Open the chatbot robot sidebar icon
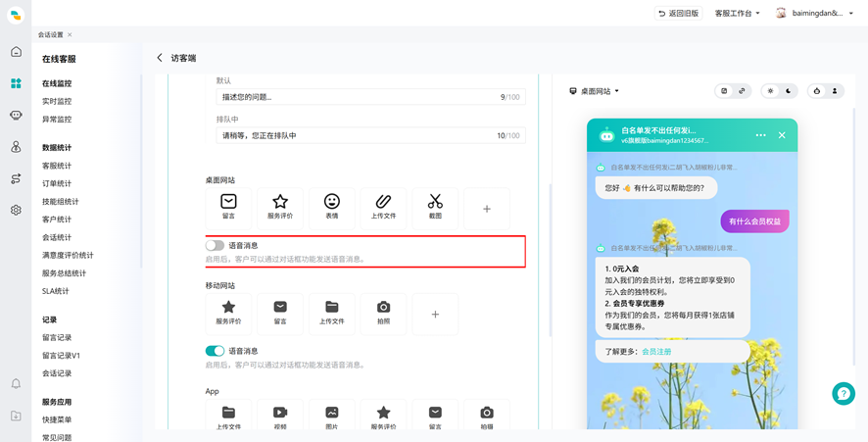Image resolution: width=868 pixels, height=442 pixels. coord(16,115)
